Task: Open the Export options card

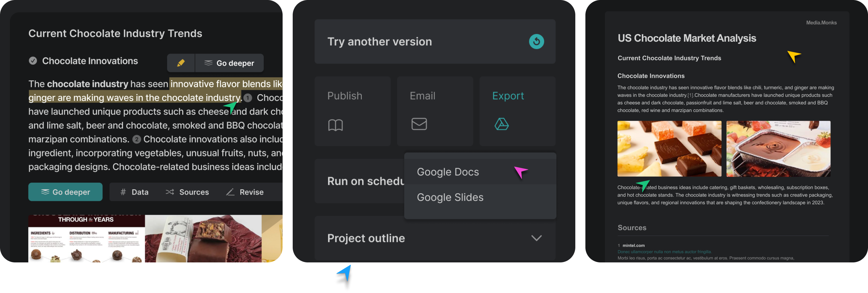Action: pyautogui.click(x=517, y=111)
